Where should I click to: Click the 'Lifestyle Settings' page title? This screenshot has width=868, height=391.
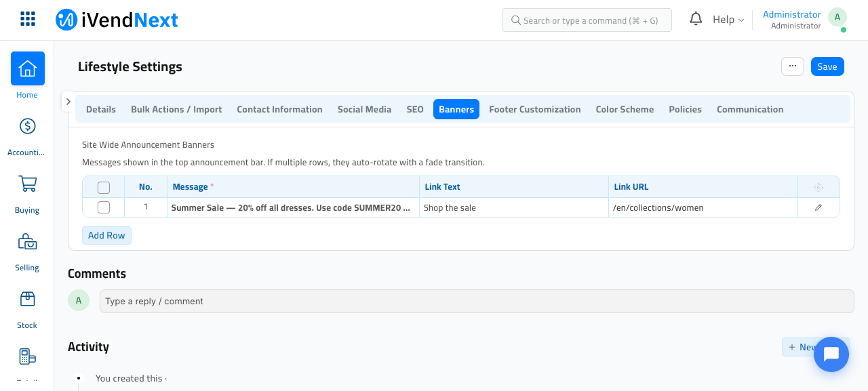[x=130, y=66]
